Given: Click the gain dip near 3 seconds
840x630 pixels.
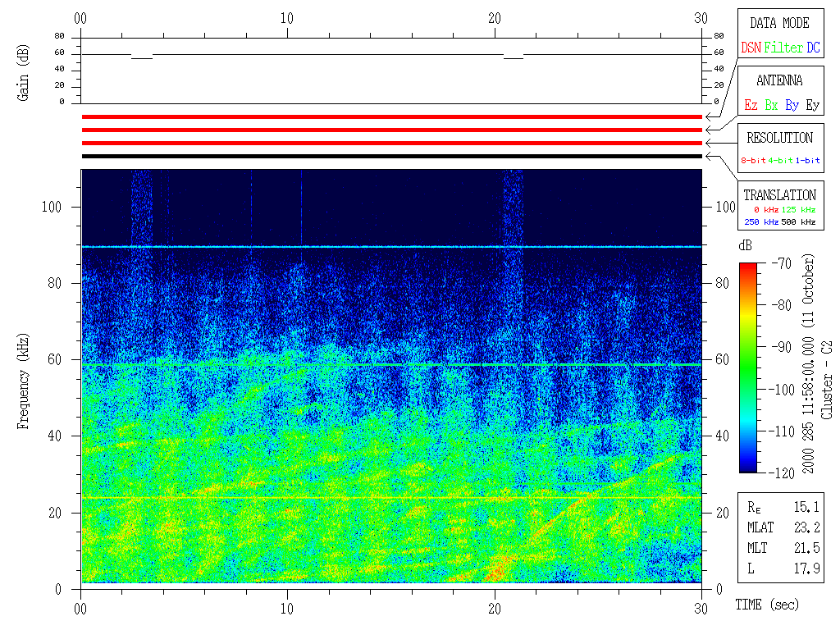Looking at the screenshot, I should pos(142,58).
